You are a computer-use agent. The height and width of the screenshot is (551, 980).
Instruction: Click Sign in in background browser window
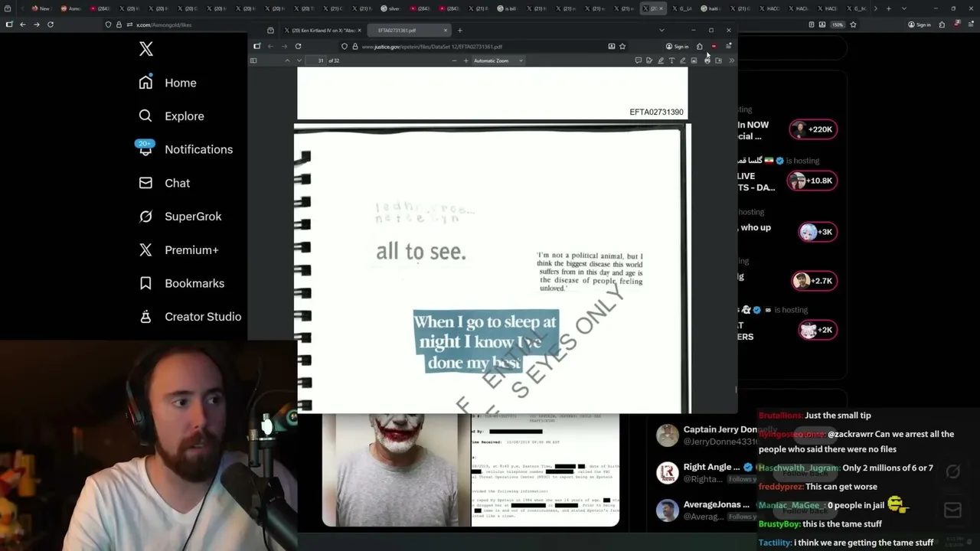tap(920, 24)
